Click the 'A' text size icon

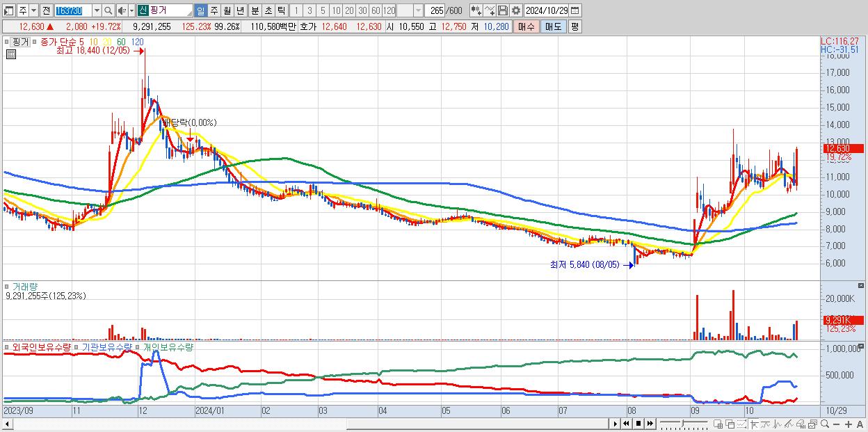coord(860,424)
